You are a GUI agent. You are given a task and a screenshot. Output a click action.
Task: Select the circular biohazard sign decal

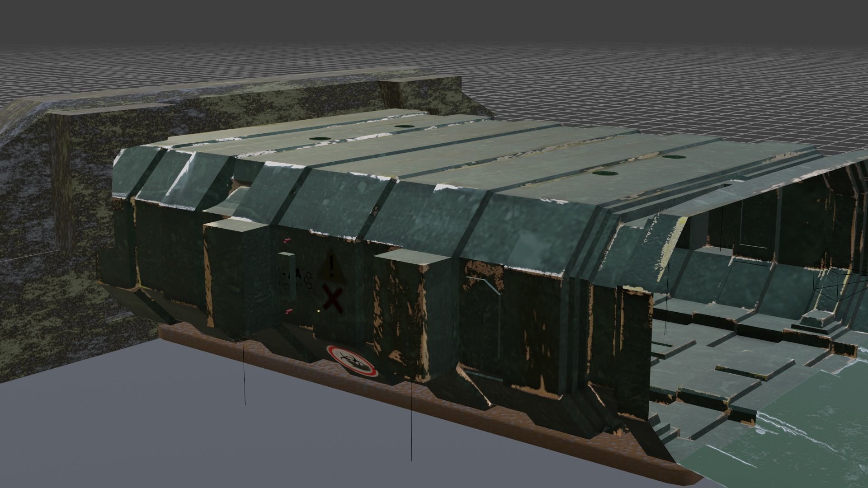[x=352, y=361]
